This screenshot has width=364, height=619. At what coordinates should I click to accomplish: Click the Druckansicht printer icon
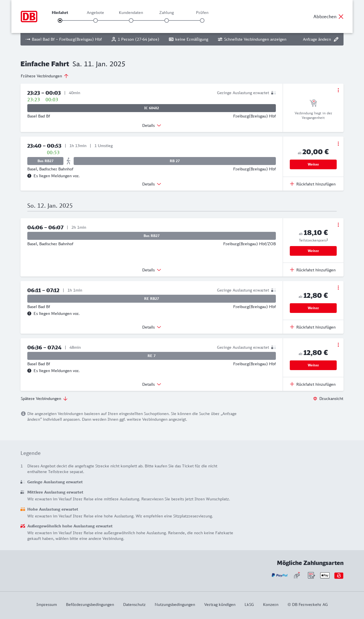[x=315, y=399]
